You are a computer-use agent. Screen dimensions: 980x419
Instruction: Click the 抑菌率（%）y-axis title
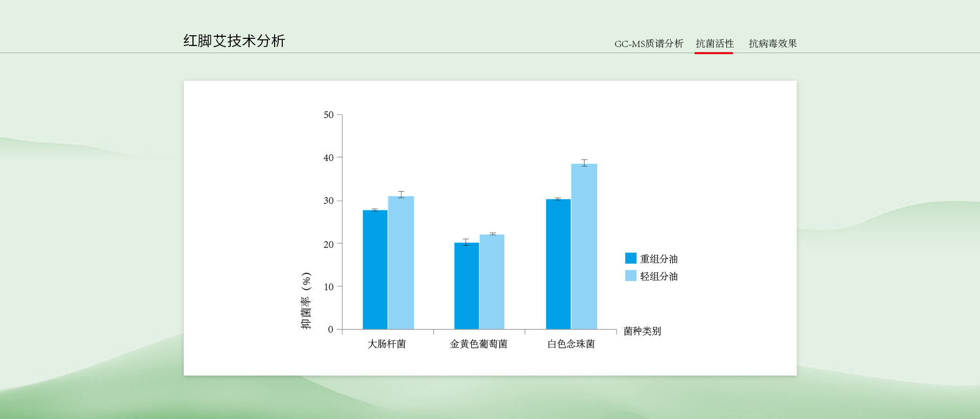(x=306, y=301)
